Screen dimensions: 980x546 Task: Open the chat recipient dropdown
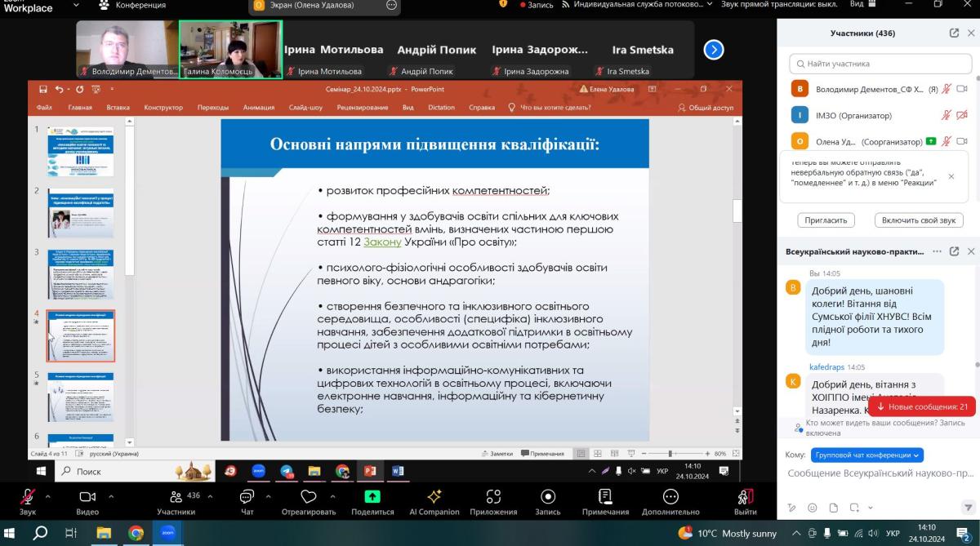pyautogui.click(x=867, y=455)
